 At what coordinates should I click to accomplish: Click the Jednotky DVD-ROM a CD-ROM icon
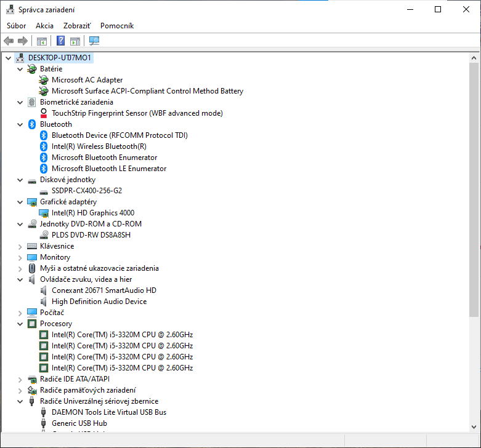pyautogui.click(x=32, y=224)
